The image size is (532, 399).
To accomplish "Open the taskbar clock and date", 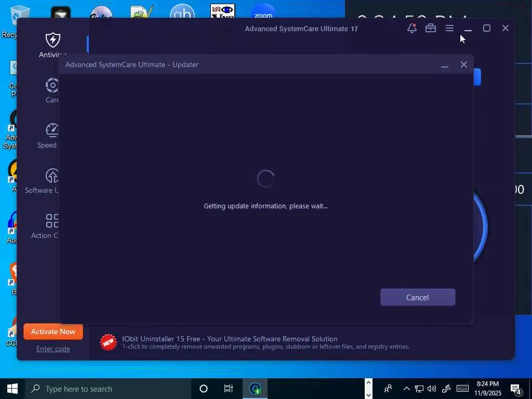I will (488, 389).
